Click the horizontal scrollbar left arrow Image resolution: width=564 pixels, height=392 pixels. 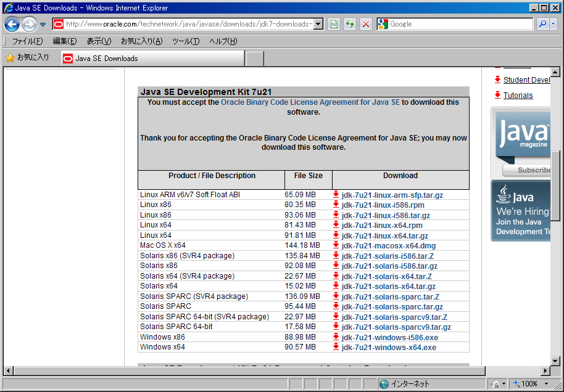(x=8, y=370)
